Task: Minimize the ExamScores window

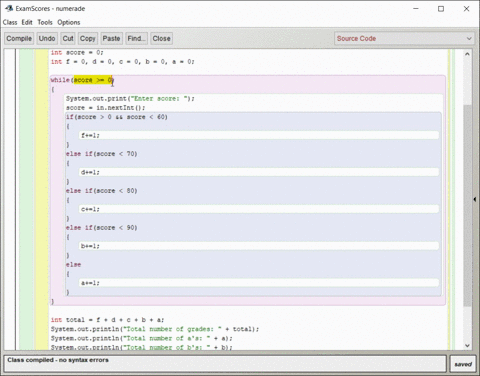Action: coord(416,9)
